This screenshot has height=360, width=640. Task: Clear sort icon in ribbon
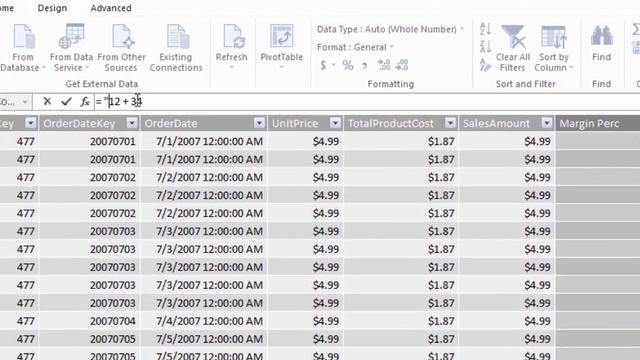point(485,65)
